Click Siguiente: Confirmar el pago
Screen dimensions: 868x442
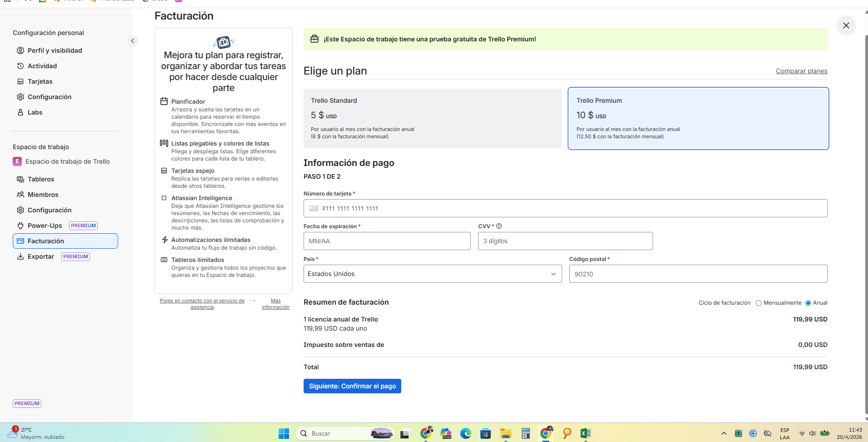[x=352, y=386]
